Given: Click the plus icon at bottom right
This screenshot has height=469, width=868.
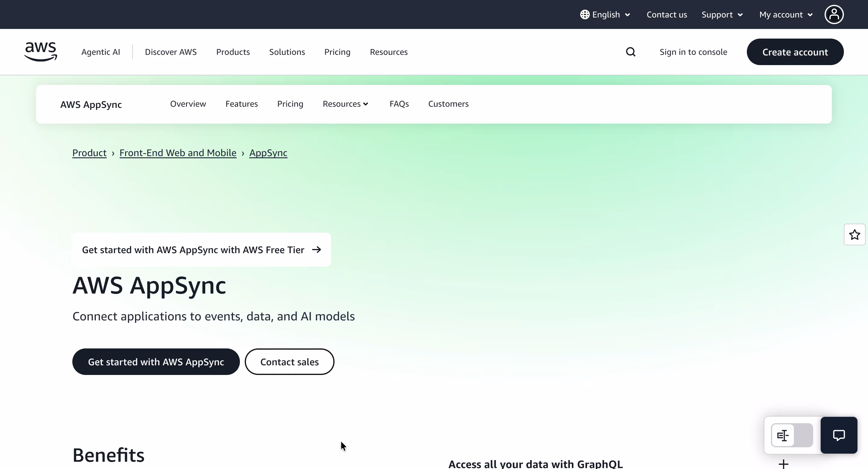Looking at the screenshot, I should [x=783, y=464].
